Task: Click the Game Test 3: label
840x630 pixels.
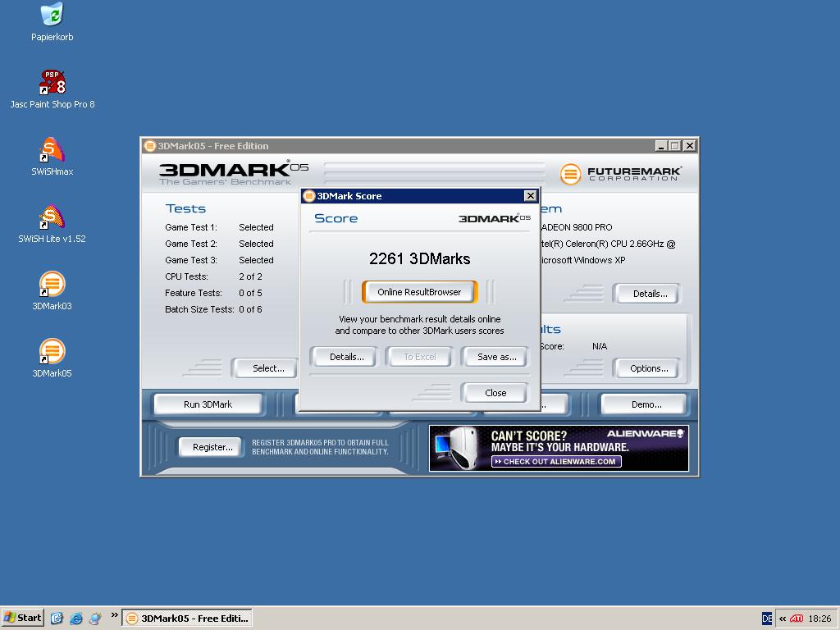Action: (x=190, y=260)
